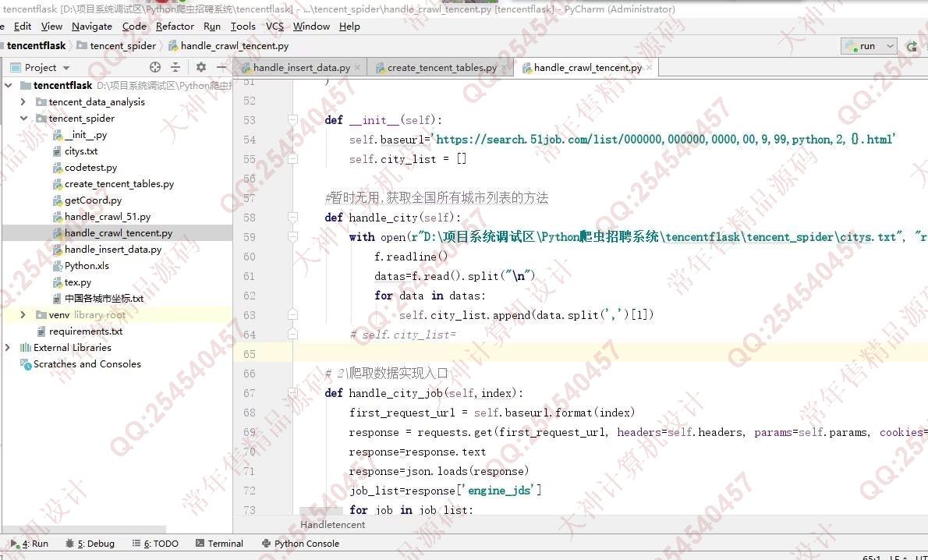Toggle fold marker at line 64
The width and height of the screenshot is (928, 560).
click(x=292, y=335)
